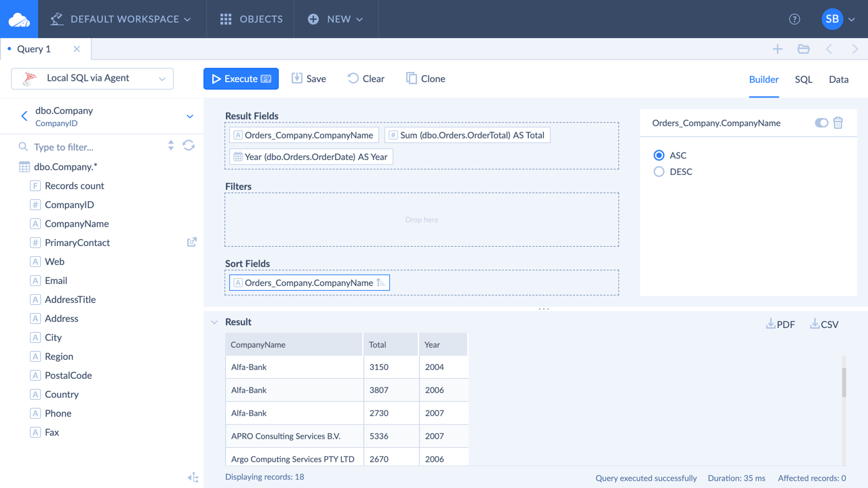Click the Save button
This screenshot has height=488, width=868.
(309, 79)
